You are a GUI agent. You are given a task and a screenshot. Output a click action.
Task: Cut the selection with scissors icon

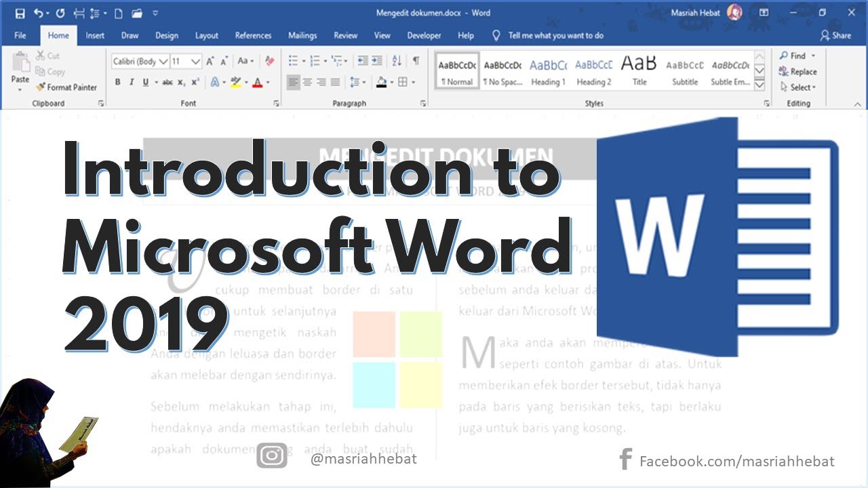pos(48,56)
